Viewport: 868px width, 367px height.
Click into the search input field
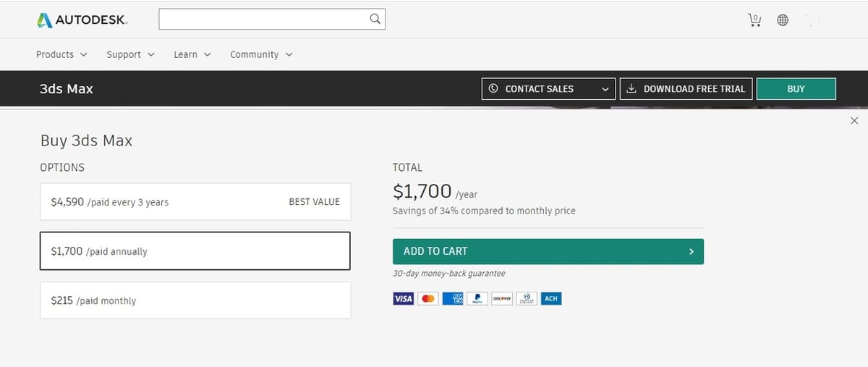point(263,20)
